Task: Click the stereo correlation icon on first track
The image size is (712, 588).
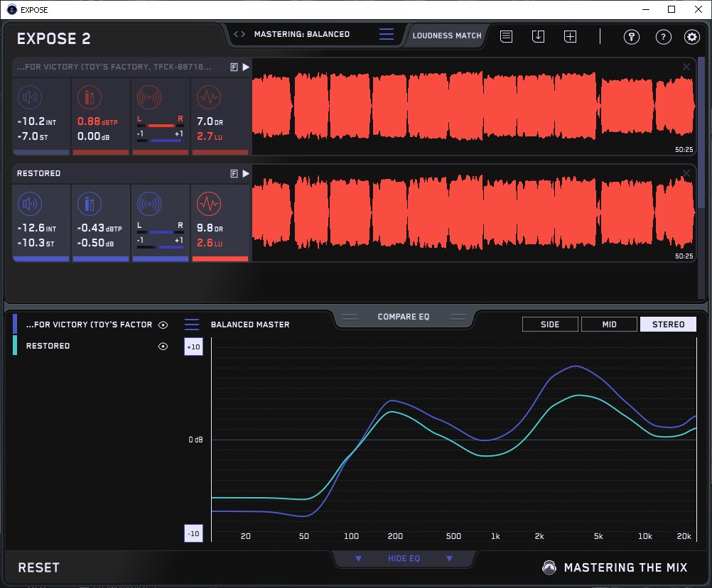Action: tap(149, 97)
